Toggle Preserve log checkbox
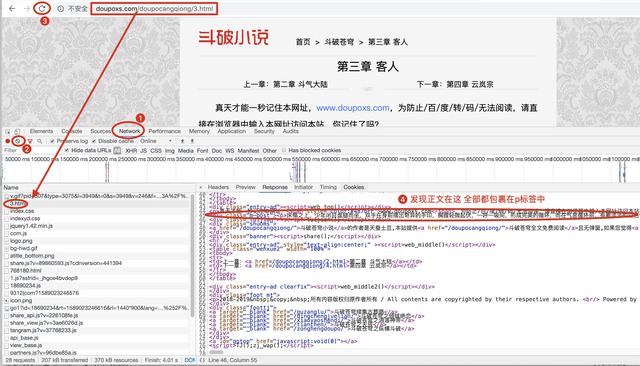 click(52, 141)
